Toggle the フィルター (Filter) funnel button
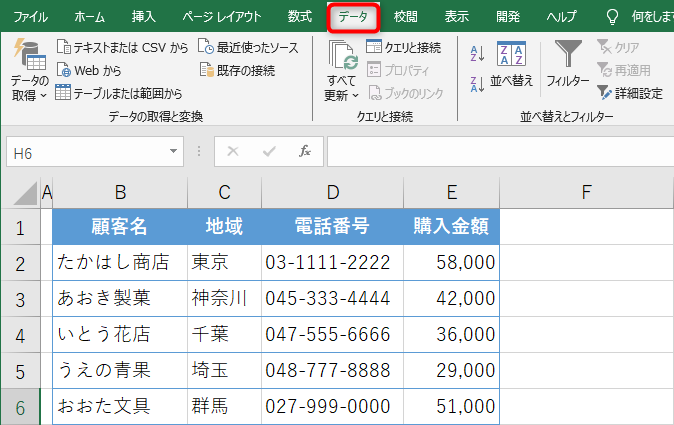This screenshot has width=674, height=425. [x=568, y=62]
